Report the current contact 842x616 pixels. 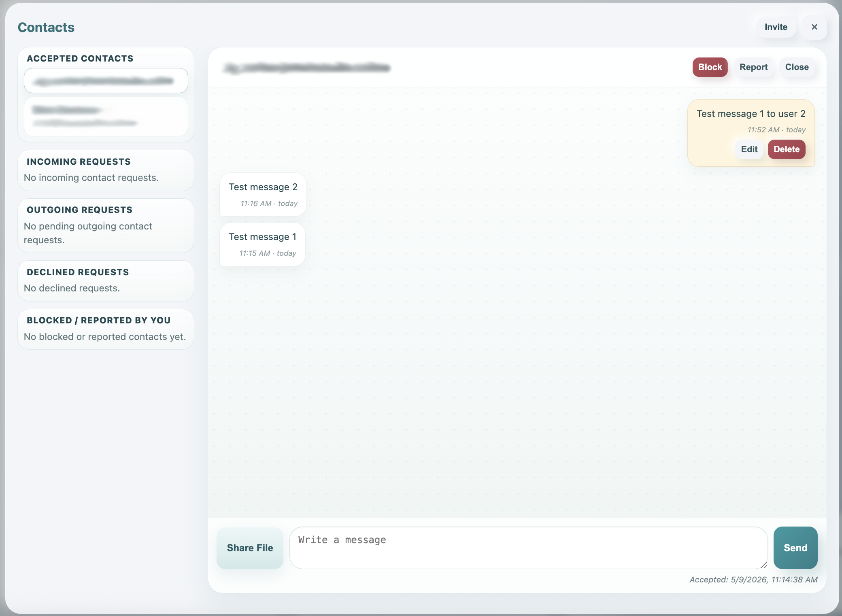[753, 67]
